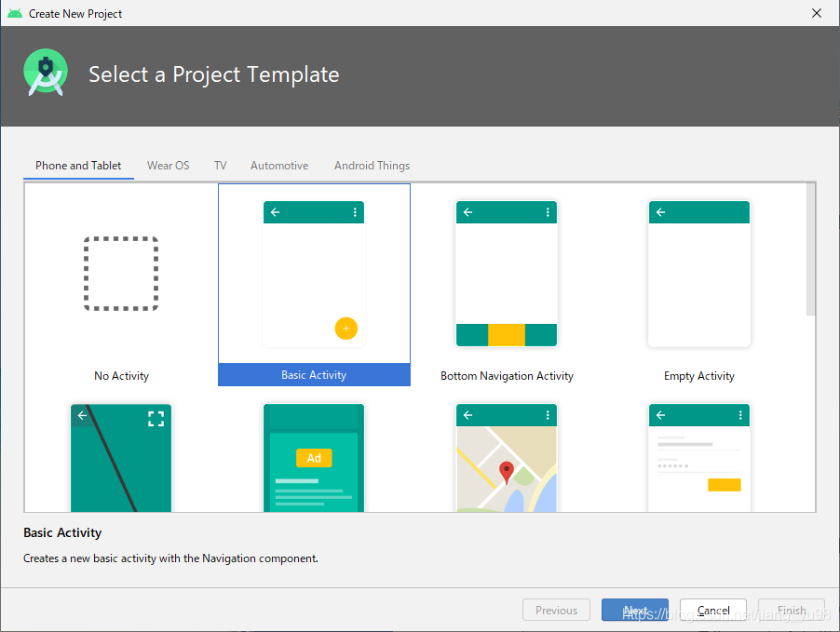
Task: Open the TV tab
Action: coord(220,166)
